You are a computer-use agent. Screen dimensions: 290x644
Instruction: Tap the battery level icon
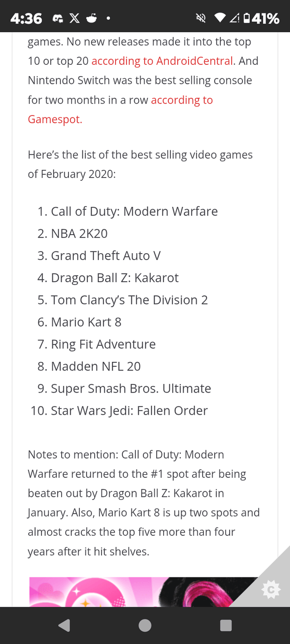point(246,18)
